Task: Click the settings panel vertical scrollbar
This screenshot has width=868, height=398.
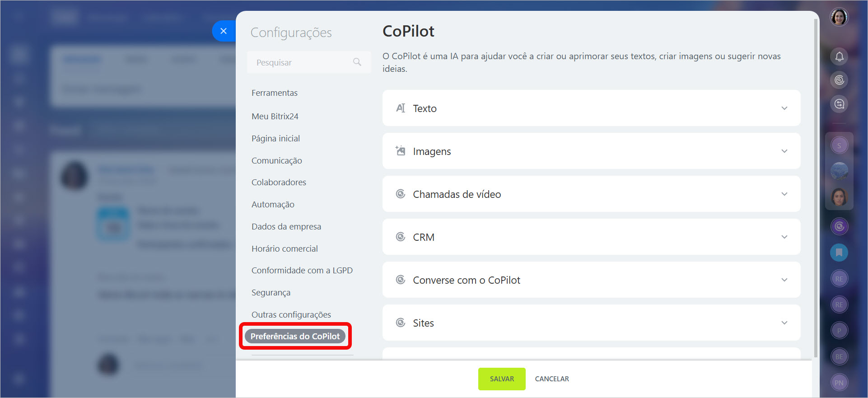Action: pyautogui.click(x=816, y=187)
